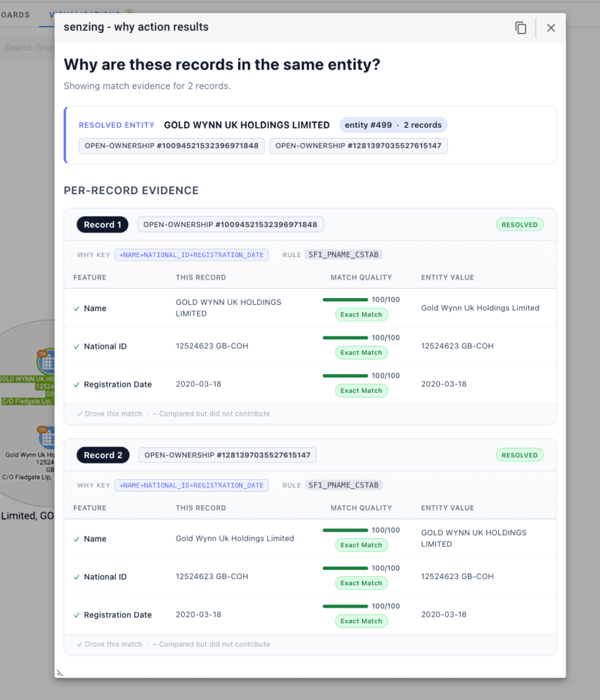This screenshot has height=700, width=600.
Task: Click Record 2 why key chip
Action: 191,485
